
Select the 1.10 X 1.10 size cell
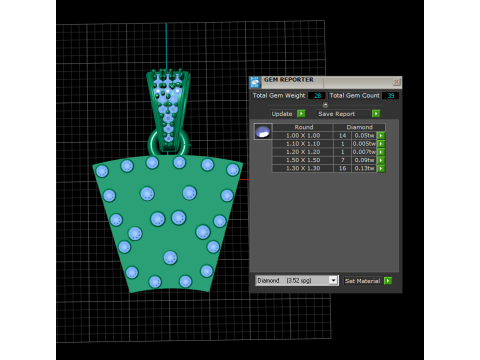pyautogui.click(x=303, y=144)
